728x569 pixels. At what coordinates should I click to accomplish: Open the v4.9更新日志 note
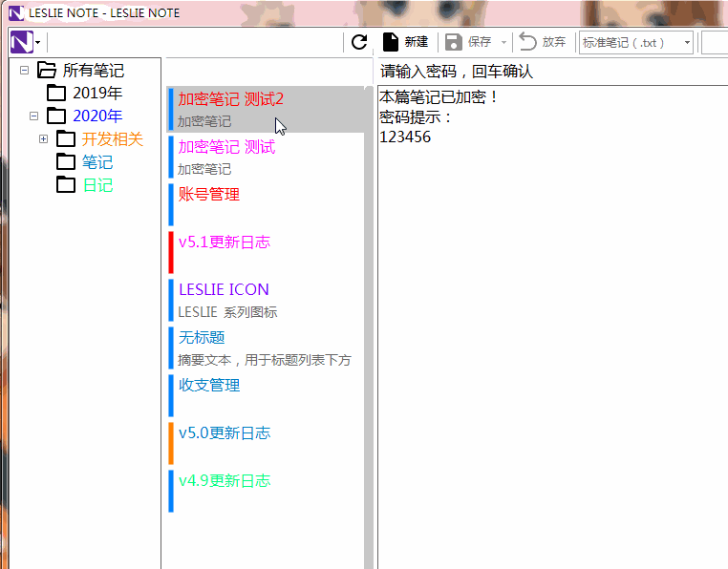[x=265, y=491]
